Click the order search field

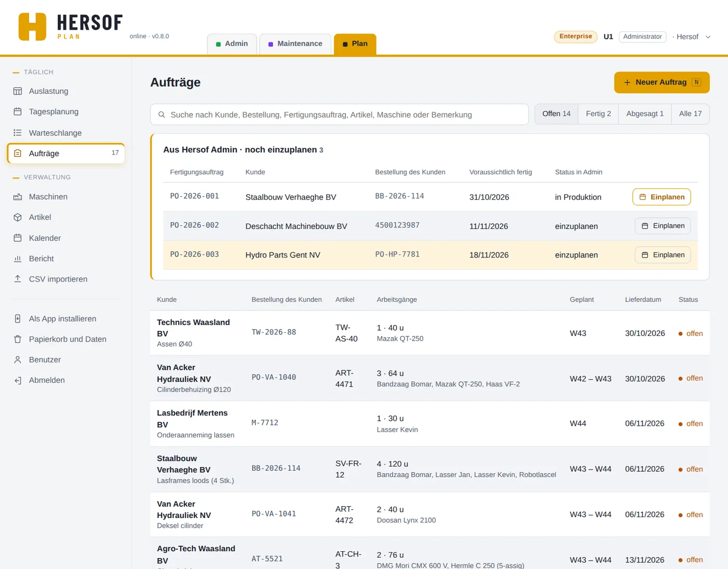(x=340, y=114)
